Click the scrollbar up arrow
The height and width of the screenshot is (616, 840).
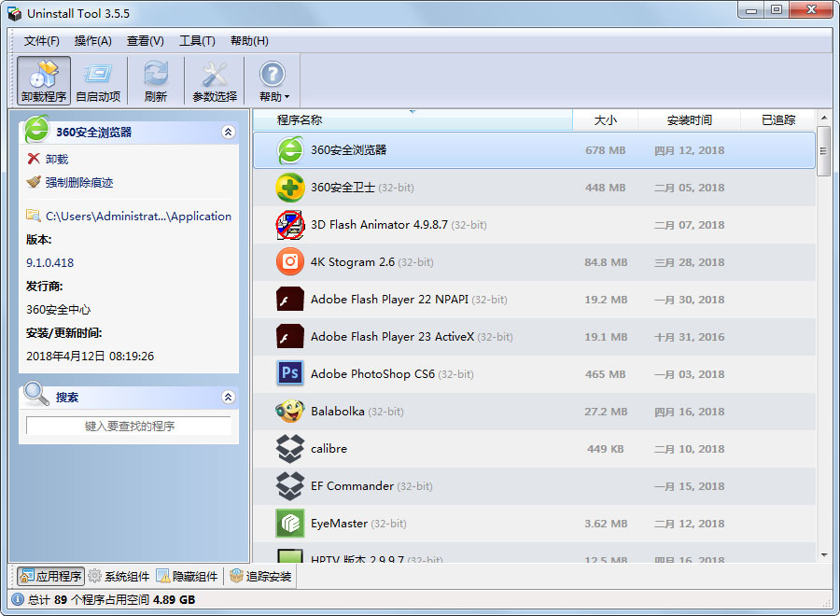point(824,118)
